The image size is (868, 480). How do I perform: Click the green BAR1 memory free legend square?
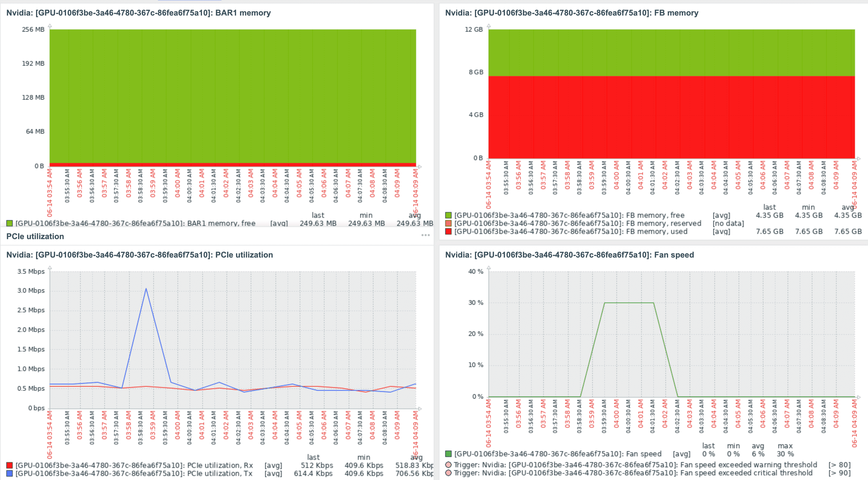click(x=10, y=223)
